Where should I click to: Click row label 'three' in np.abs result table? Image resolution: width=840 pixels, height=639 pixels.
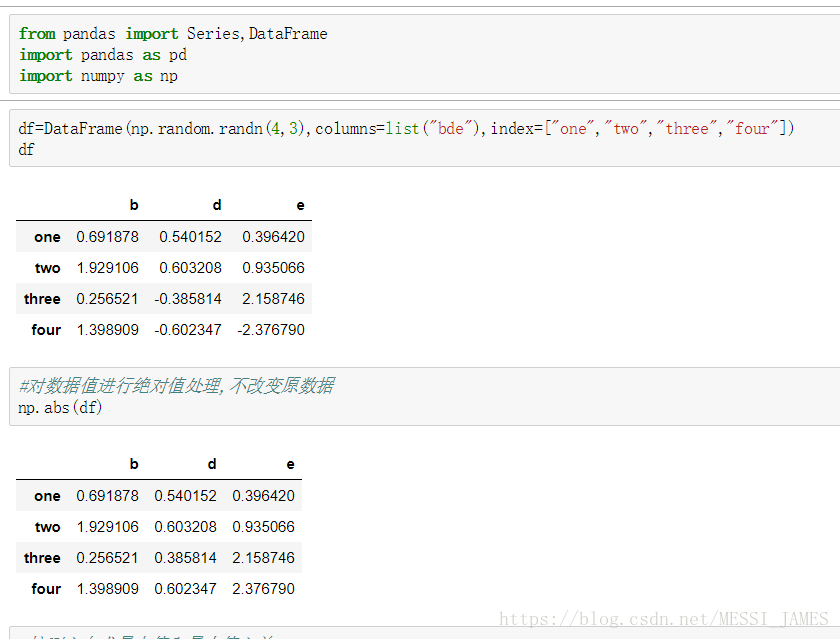[x=42, y=558]
